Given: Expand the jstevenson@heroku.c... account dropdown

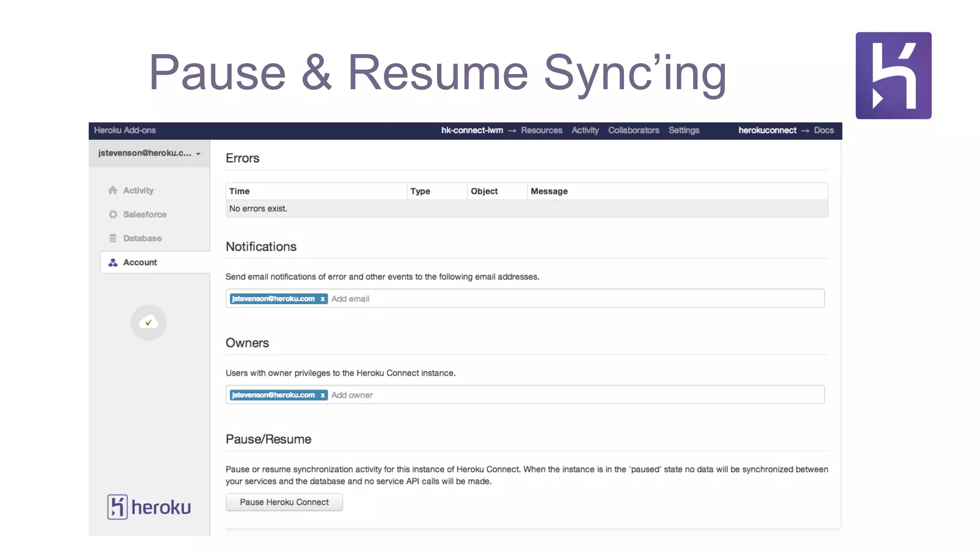Looking at the screenshot, I should tap(149, 153).
